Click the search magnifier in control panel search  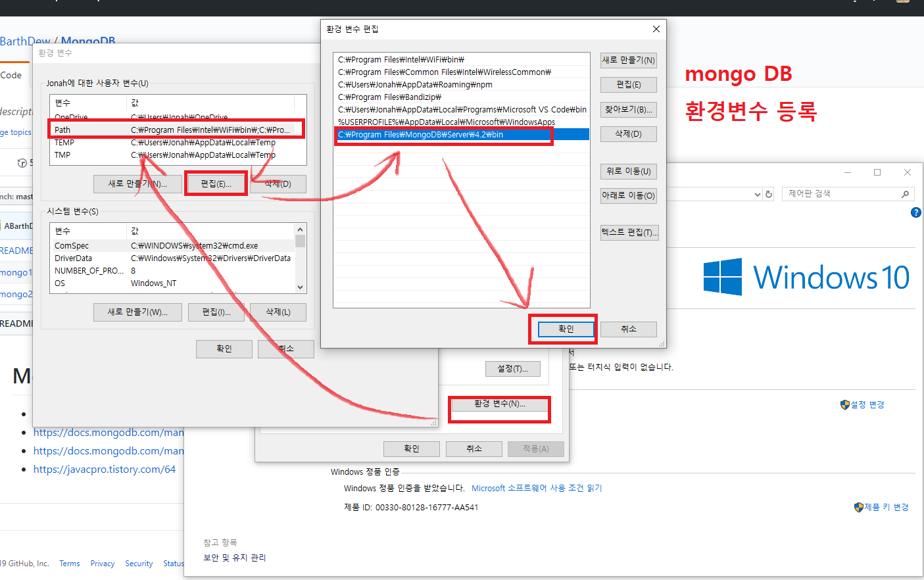coord(905,194)
